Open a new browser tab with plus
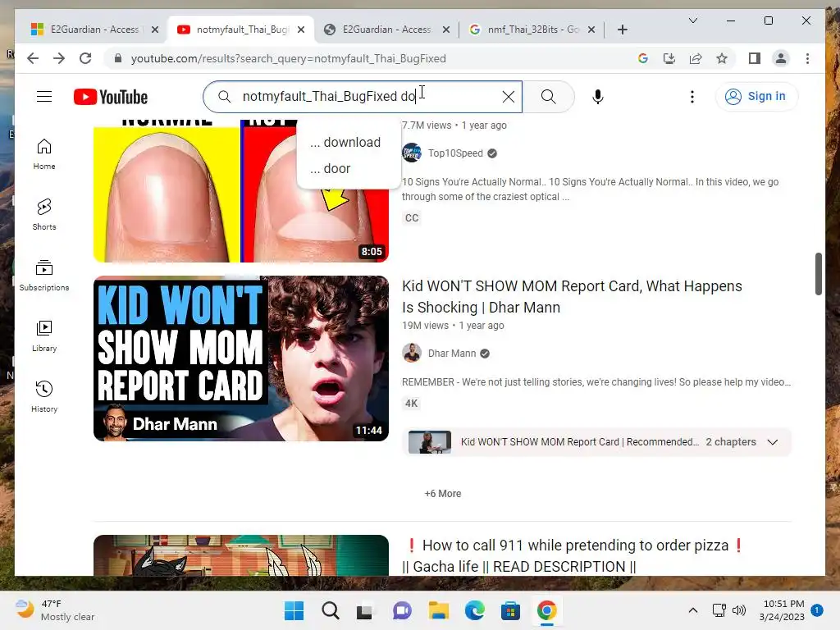Screen dimensions: 840x630 [622, 30]
